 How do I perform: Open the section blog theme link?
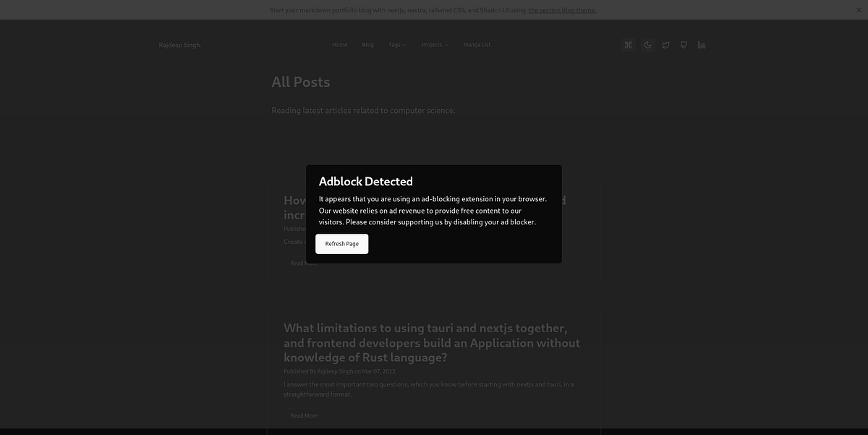click(562, 8)
